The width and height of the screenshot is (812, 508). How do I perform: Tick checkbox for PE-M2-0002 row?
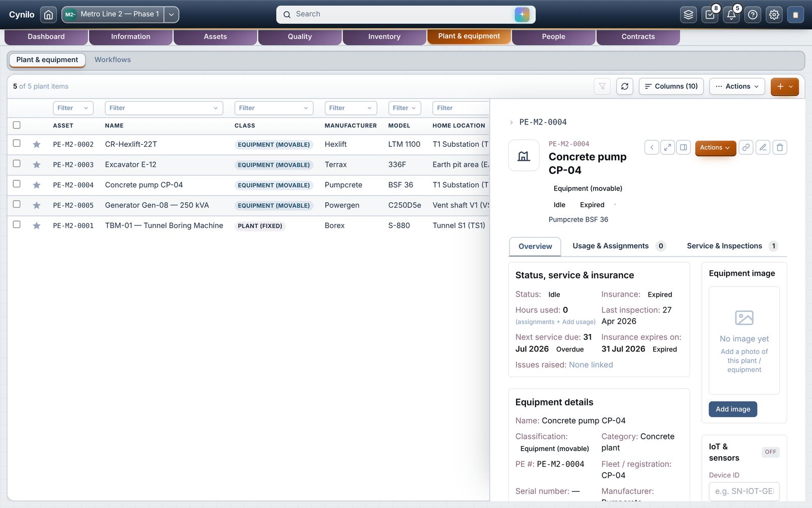(x=17, y=143)
